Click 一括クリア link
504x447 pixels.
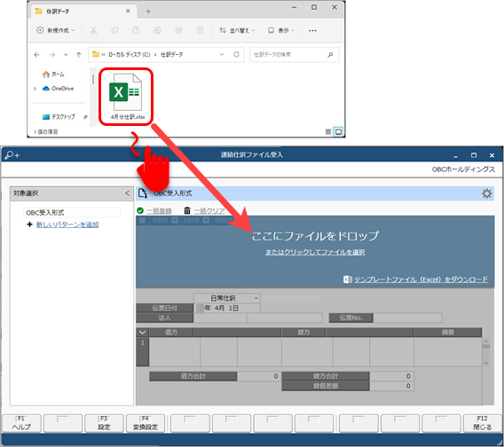click(209, 211)
